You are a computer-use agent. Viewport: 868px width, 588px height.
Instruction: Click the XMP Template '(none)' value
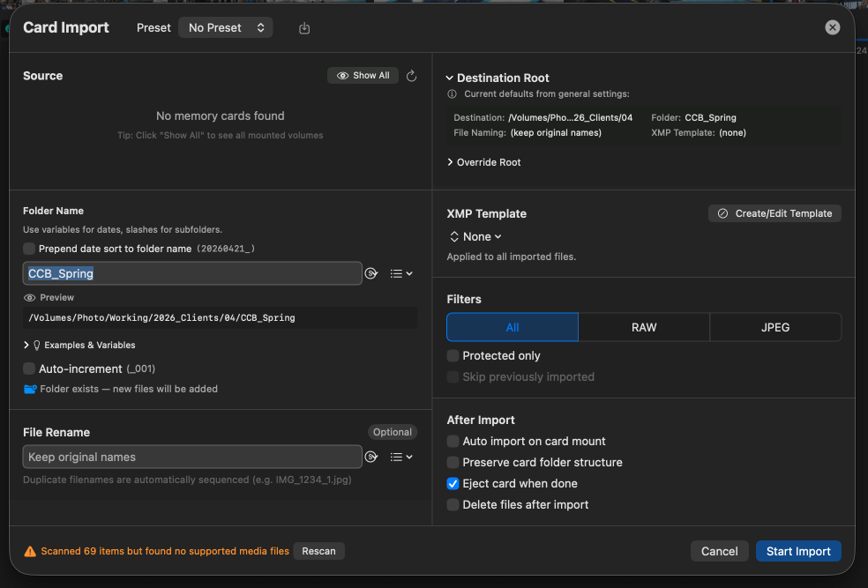click(732, 133)
